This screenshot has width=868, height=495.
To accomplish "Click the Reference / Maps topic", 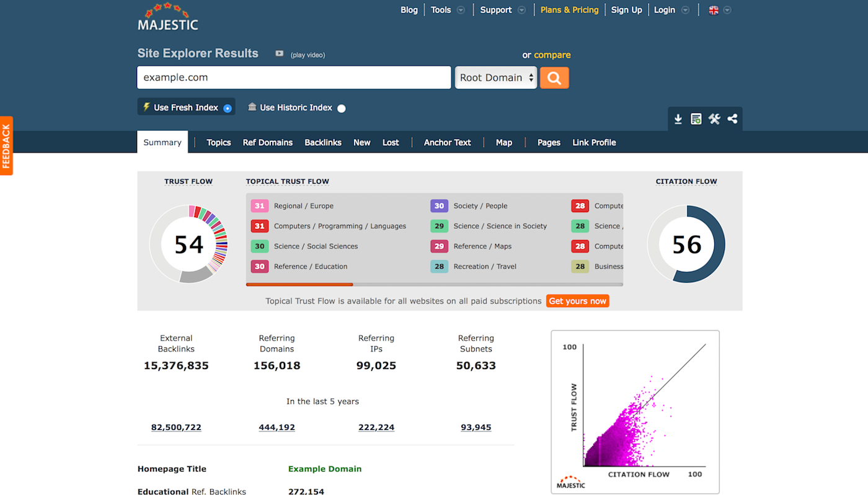I will (483, 246).
